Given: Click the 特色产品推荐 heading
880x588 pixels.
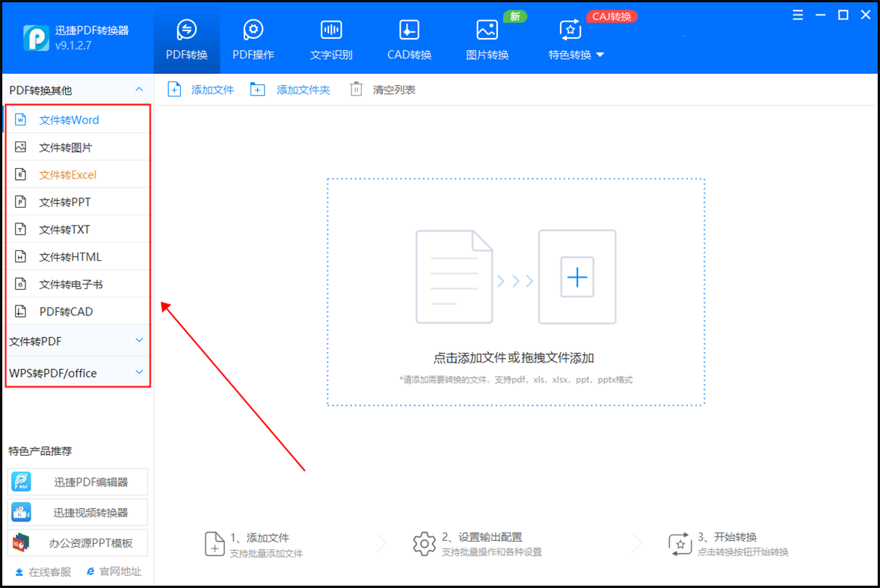Looking at the screenshot, I should (40, 451).
